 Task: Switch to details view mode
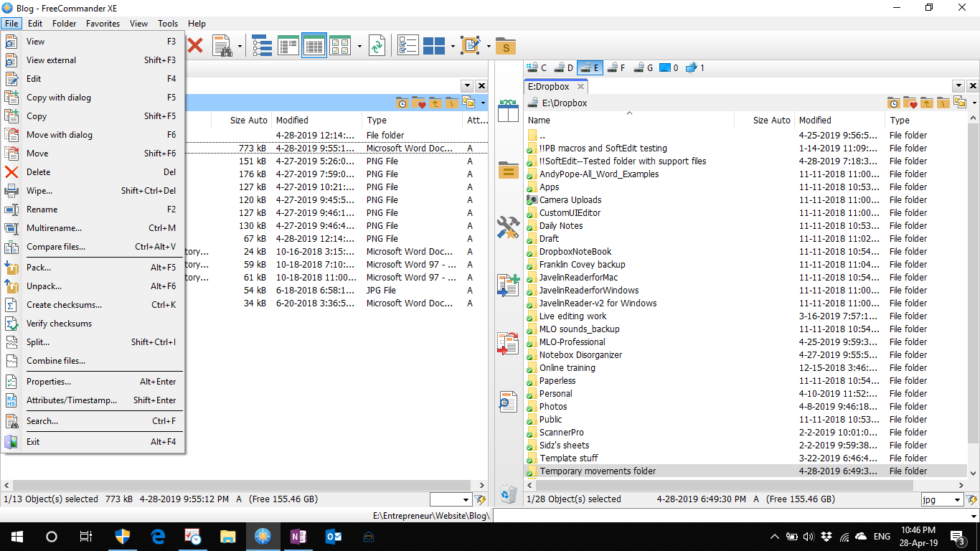click(314, 46)
